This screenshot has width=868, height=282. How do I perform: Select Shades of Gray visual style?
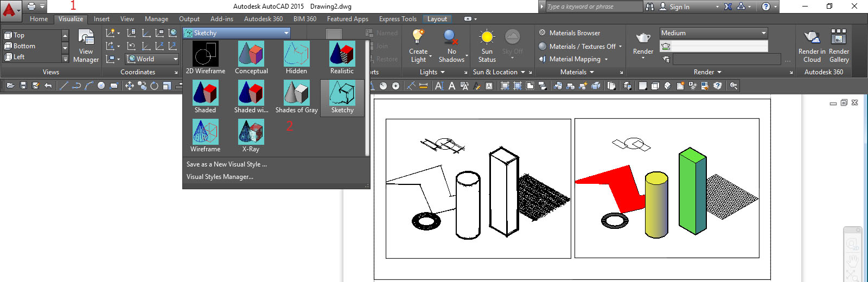click(296, 97)
